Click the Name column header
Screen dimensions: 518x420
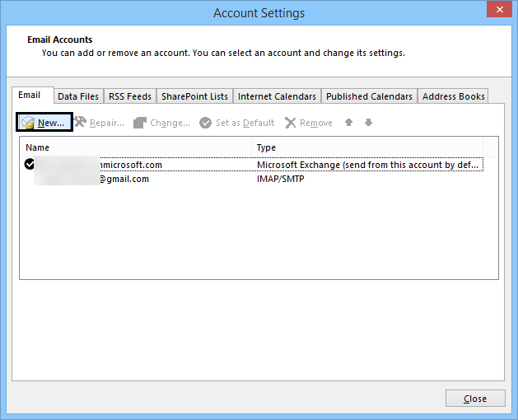point(136,147)
